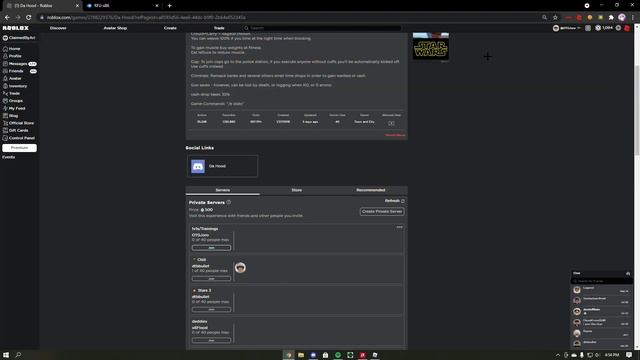Open the username account dropdown in header

[x=567, y=28]
